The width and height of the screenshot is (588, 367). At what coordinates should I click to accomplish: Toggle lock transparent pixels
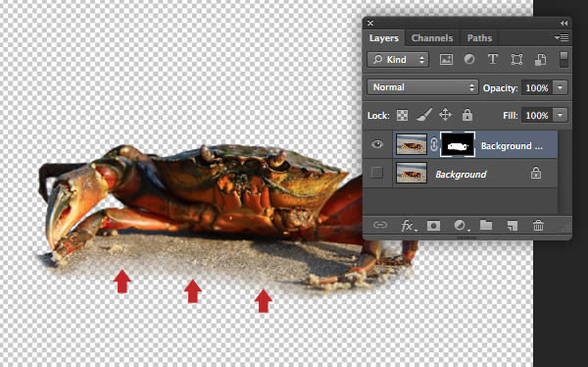click(402, 116)
